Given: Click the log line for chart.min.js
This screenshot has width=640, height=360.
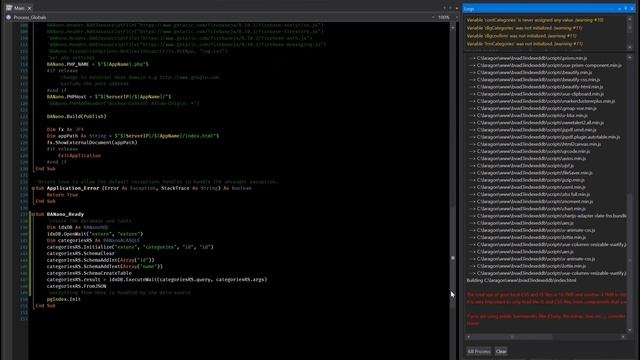Looking at the screenshot, I should [527, 209].
